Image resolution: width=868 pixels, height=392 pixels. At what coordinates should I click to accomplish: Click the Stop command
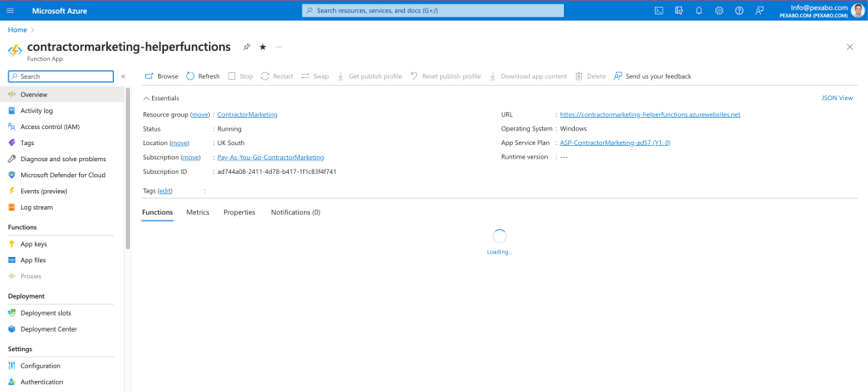(241, 76)
